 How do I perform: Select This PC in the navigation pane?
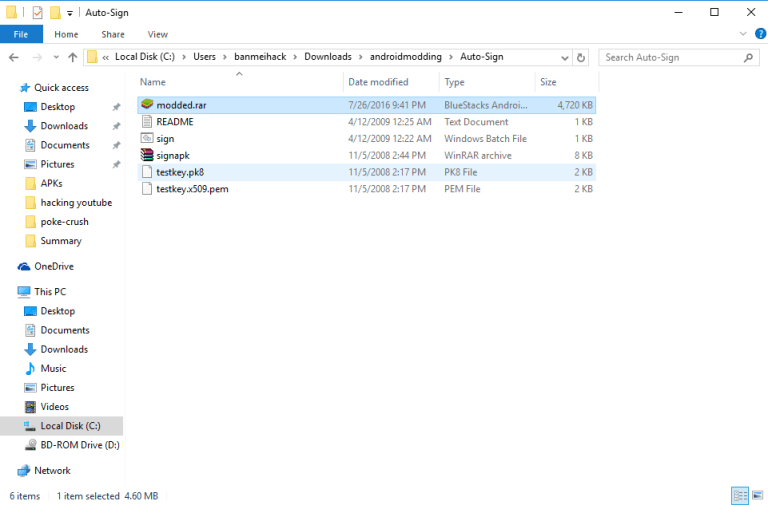pos(42,291)
